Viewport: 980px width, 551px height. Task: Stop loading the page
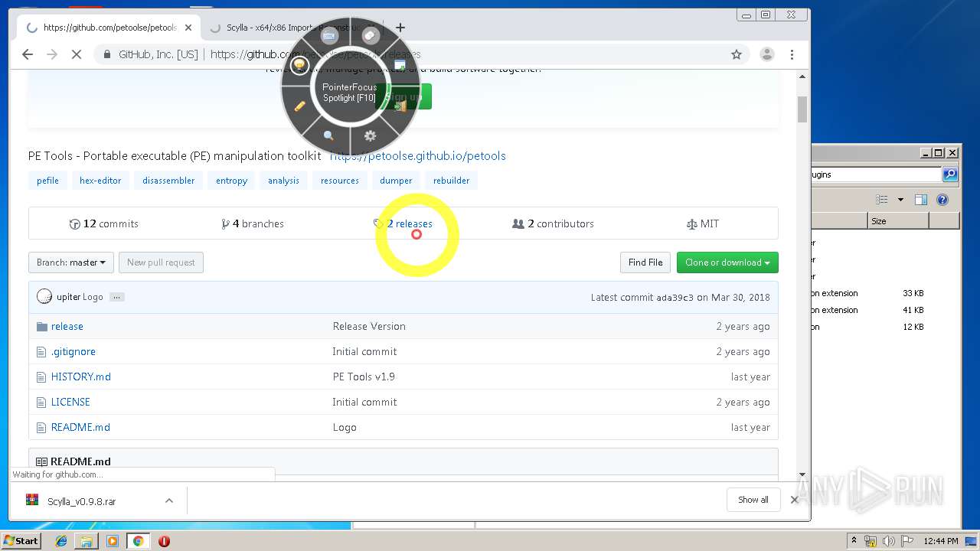coord(77,54)
